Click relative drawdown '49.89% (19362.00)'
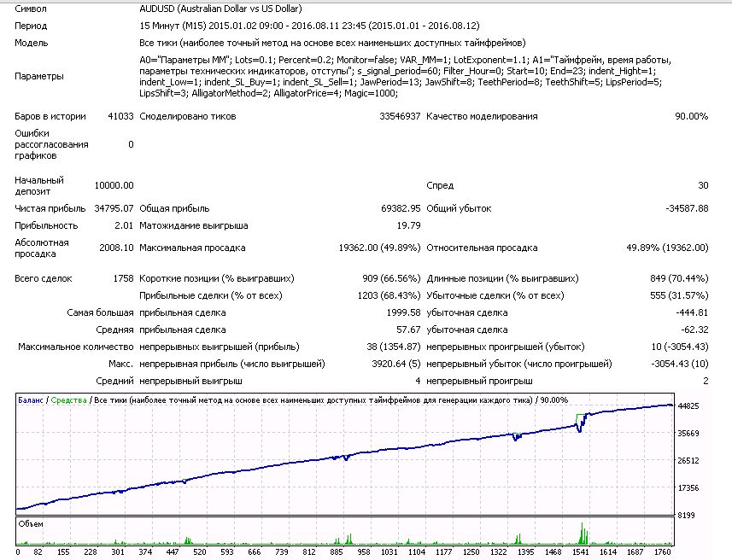 (x=667, y=248)
